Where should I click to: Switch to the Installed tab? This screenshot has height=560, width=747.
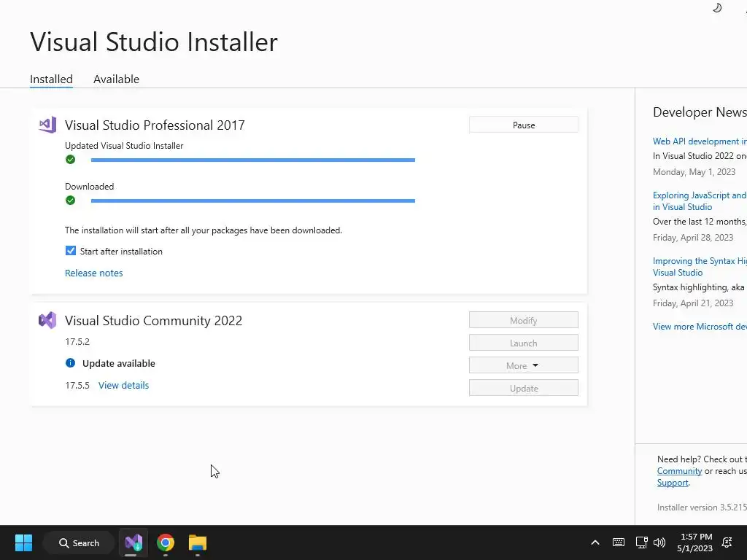pos(52,79)
